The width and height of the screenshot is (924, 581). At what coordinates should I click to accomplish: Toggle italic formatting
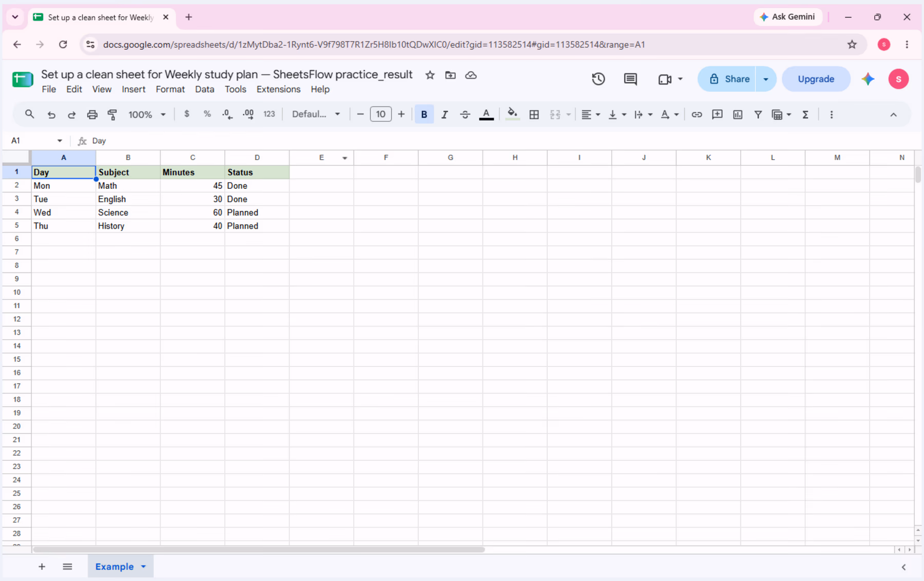point(445,114)
